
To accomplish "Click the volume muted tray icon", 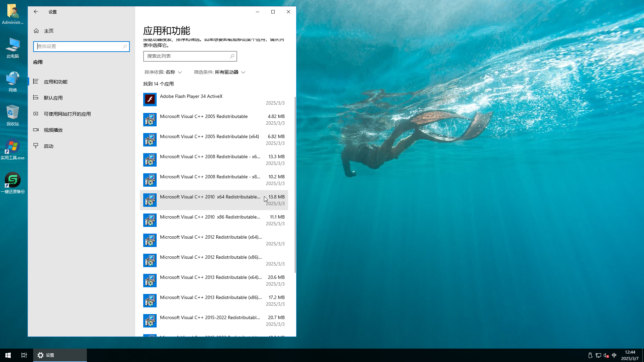I will (606, 355).
